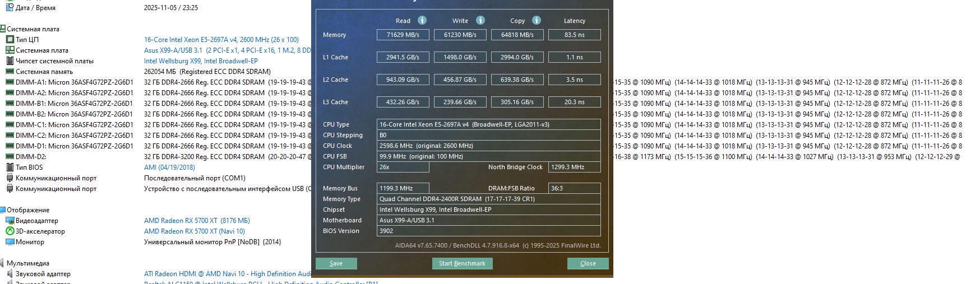Click the USB serial Коммуникационный порт icon
The width and height of the screenshot is (980, 284).
[10, 188]
